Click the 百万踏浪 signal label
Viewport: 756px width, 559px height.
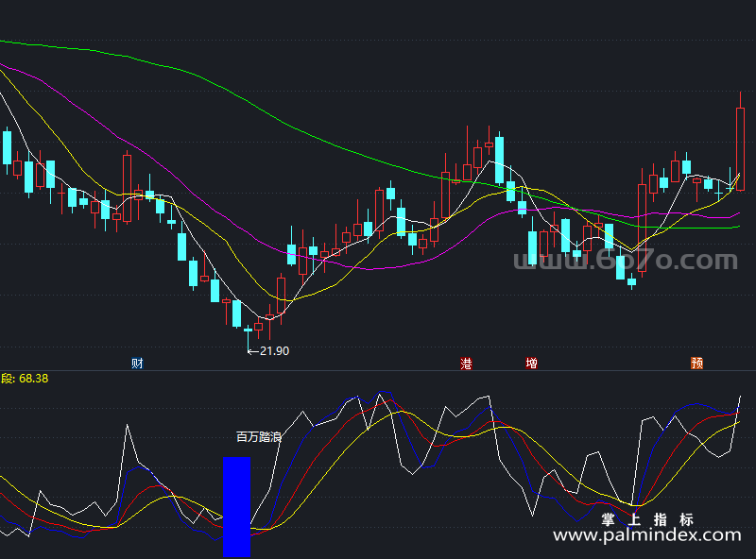[x=259, y=437]
